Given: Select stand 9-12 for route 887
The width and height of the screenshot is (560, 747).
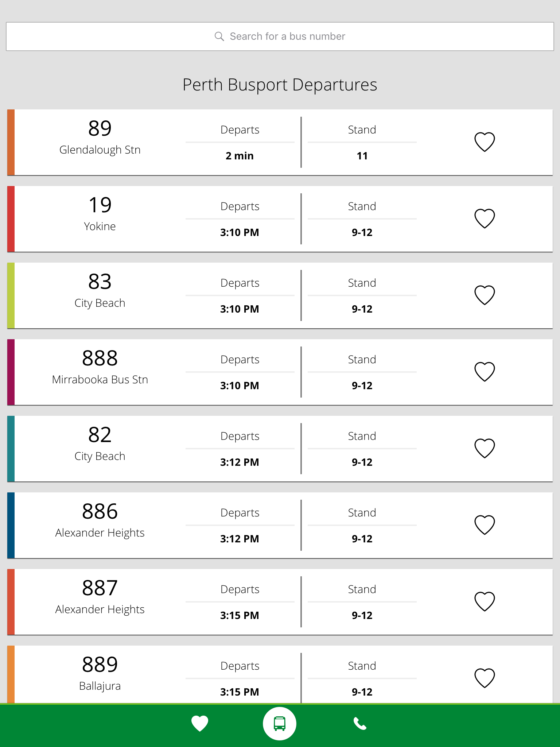Looking at the screenshot, I should [362, 615].
